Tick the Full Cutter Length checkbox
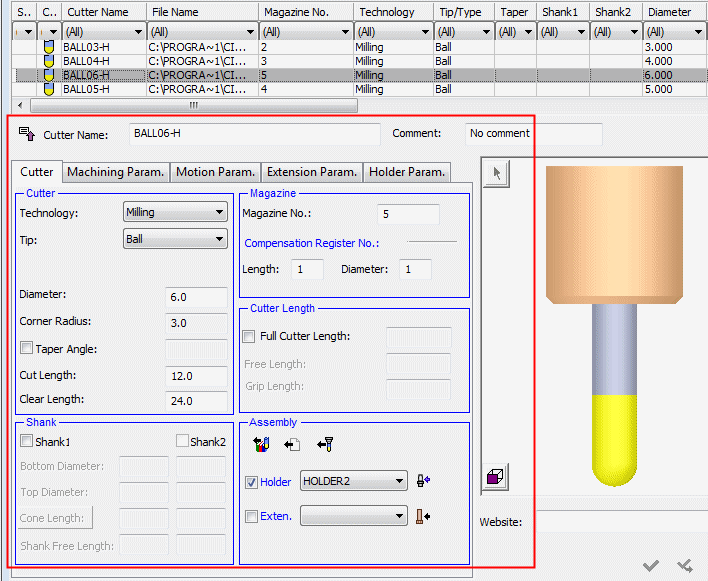 (x=250, y=336)
